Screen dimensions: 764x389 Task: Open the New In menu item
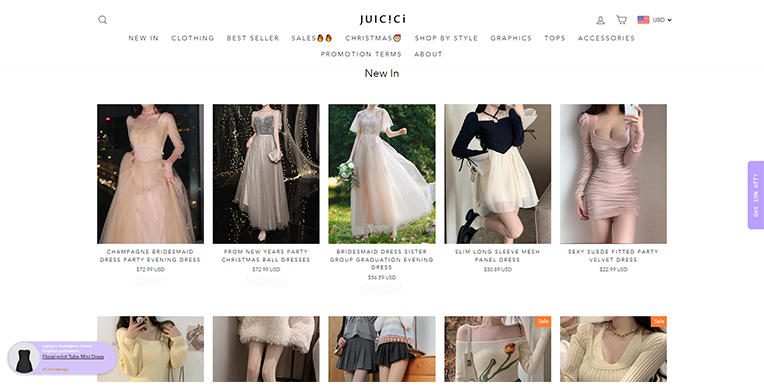point(143,38)
